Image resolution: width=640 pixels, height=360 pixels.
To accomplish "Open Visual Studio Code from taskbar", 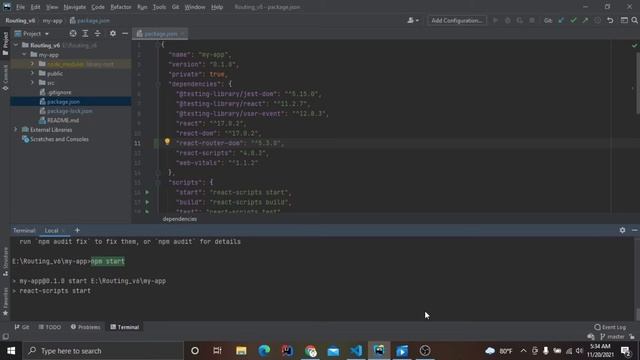I will coord(356,351).
